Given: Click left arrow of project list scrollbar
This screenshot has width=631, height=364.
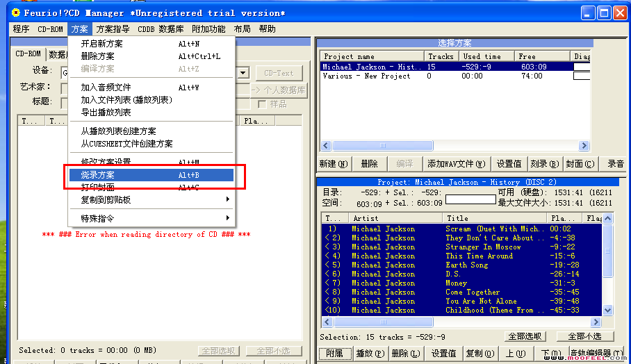Looking at the screenshot, I should [327, 146].
